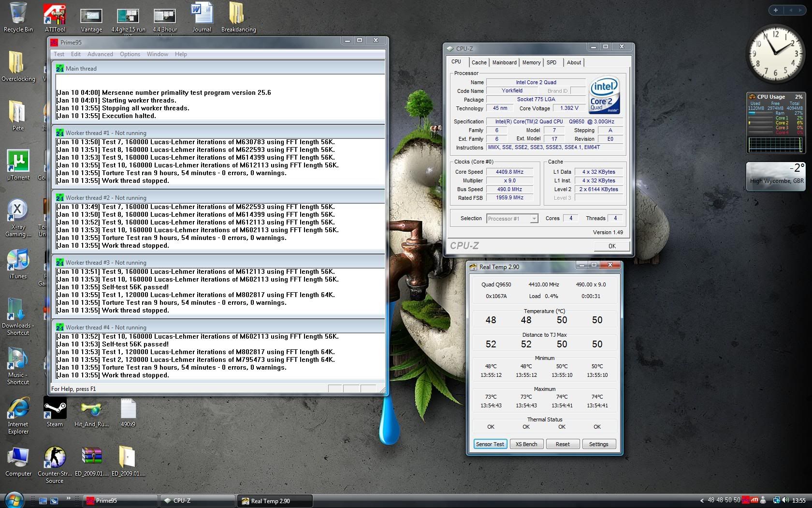Switch to the Memory tab in CPU-Z

(531, 62)
